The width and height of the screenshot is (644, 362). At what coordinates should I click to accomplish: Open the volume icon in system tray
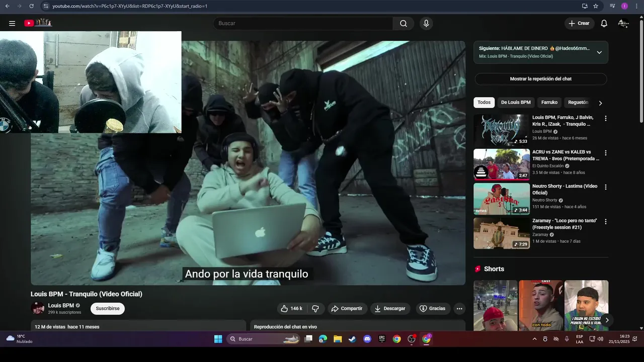(x=600, y=339)
